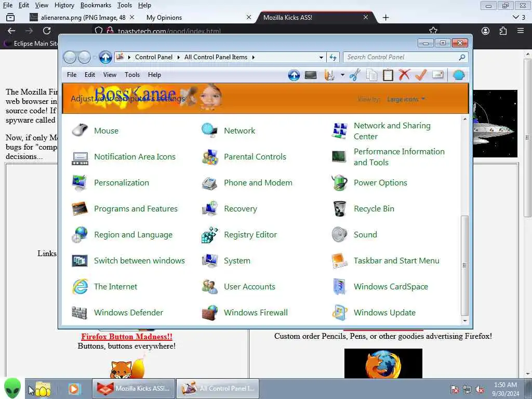This screenshot has width=532, height=399.
Task: Open the Control Panel Tools menu
Action: point(132,75)
